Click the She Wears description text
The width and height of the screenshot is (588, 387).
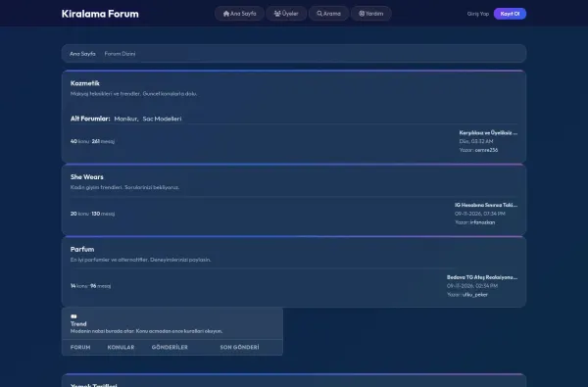click(x=124, y=187)
